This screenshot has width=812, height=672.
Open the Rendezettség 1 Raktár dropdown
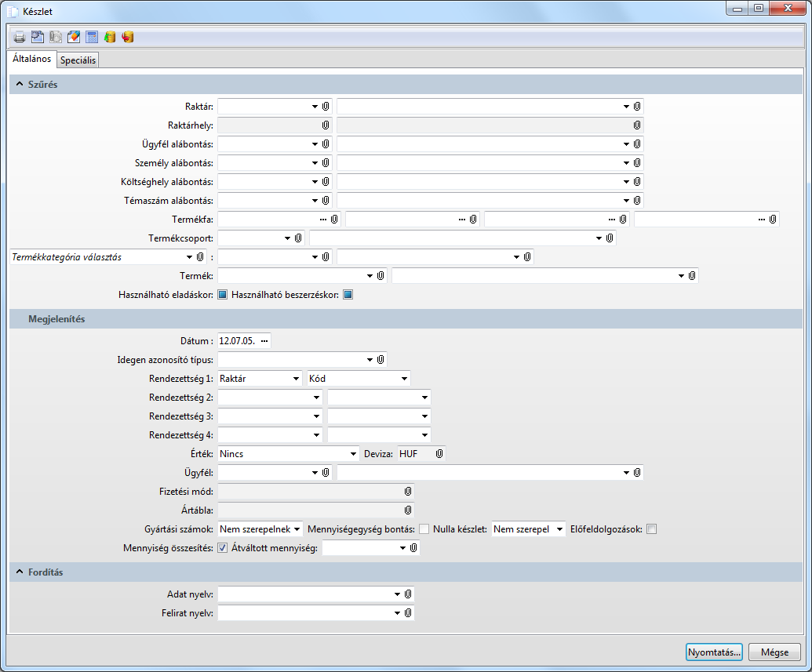pos(295,379)
